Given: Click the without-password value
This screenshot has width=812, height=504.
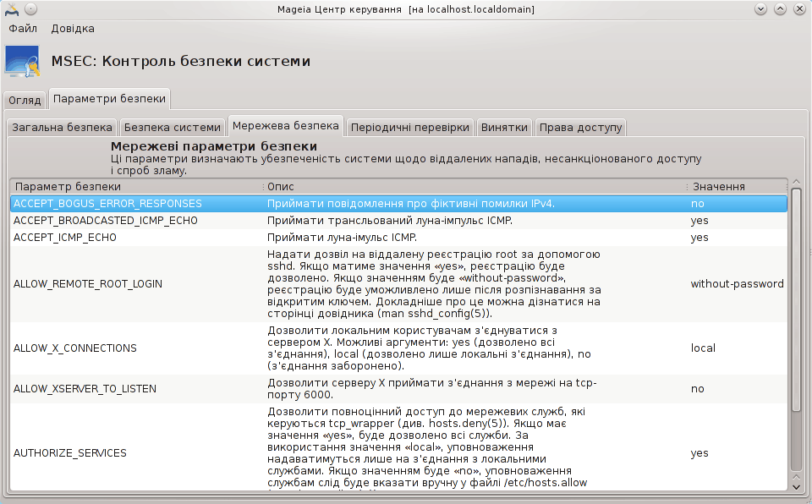Looking at the screenshot, I should click(x=738, y=284).
